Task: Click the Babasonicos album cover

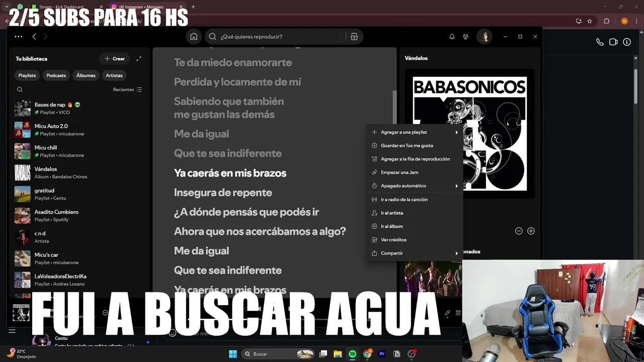Action: coord(469,134)
